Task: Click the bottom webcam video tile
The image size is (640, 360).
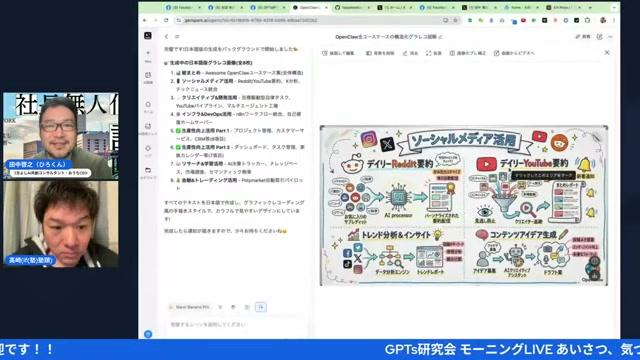Action: coord(61,224)
